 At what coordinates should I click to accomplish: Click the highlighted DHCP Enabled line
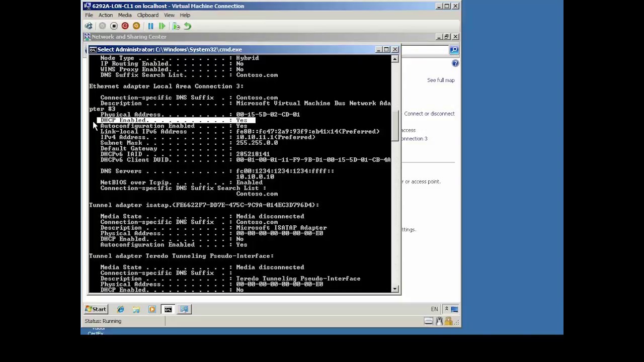click(x=176, y=120)
